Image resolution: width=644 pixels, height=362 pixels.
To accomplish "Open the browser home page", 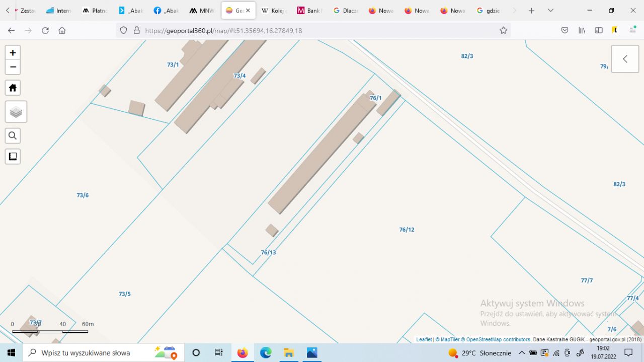I will click(62, 30).
